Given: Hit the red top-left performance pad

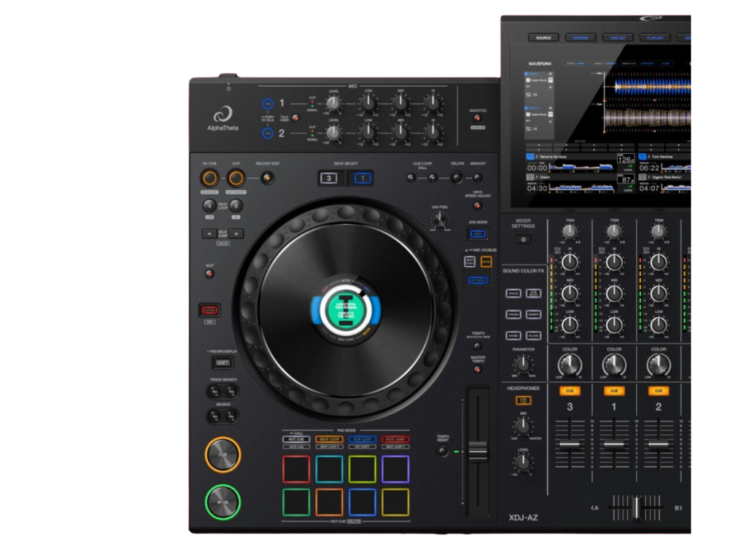Looking at the screenshot, I should click(296, 470).
